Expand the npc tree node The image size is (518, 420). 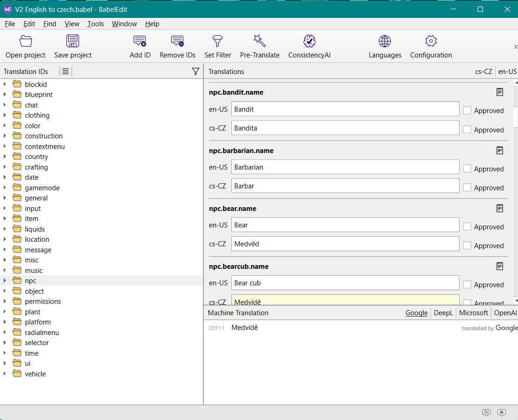[5, 281]
